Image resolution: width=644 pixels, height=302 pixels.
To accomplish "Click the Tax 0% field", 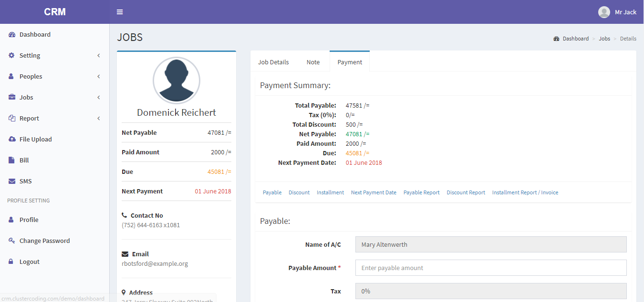I will (491, 291).
